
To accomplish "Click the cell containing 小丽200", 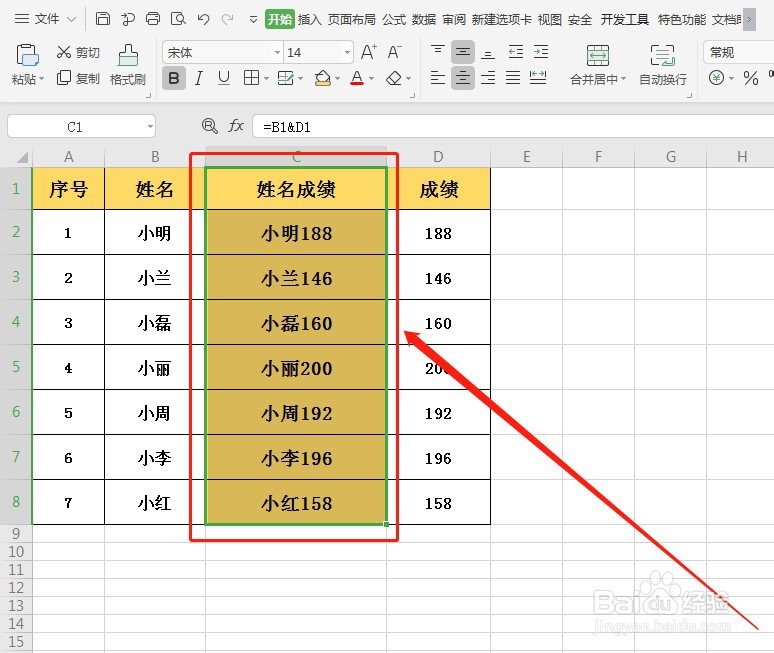I will (296, 368).
